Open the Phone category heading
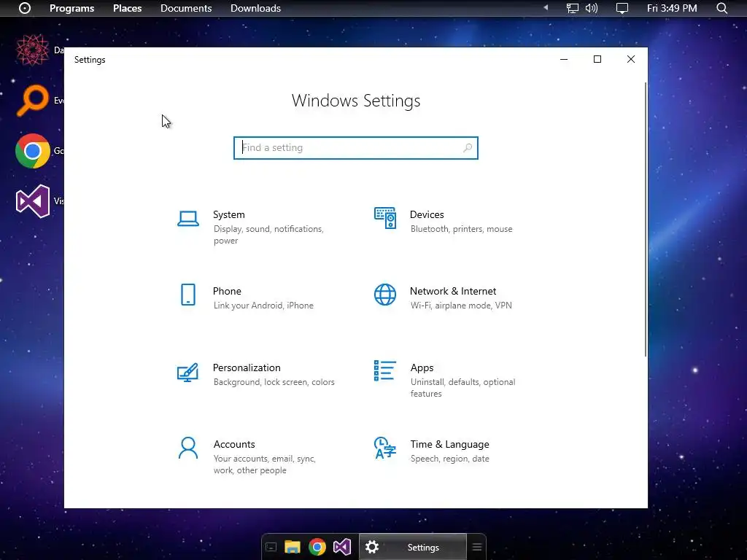747x560 pixels. click(227, 292)
